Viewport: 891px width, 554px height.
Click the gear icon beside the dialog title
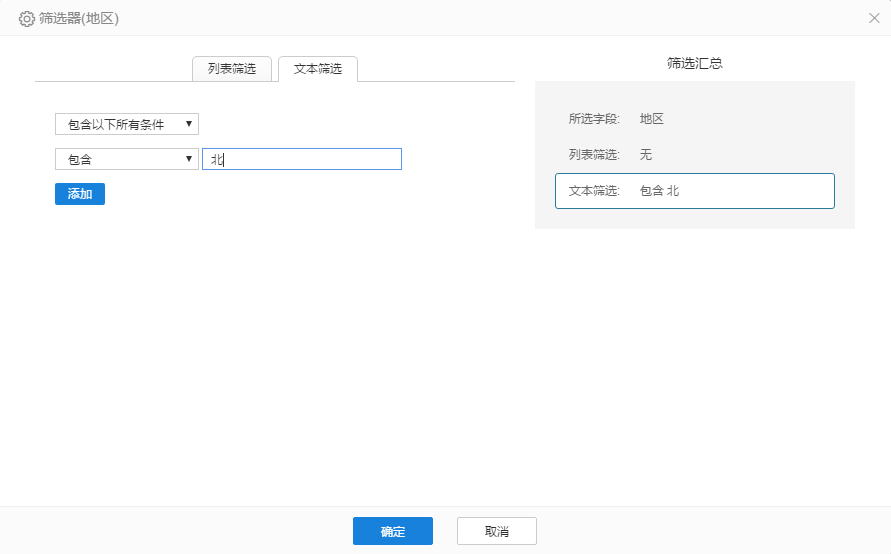[27, 18]
